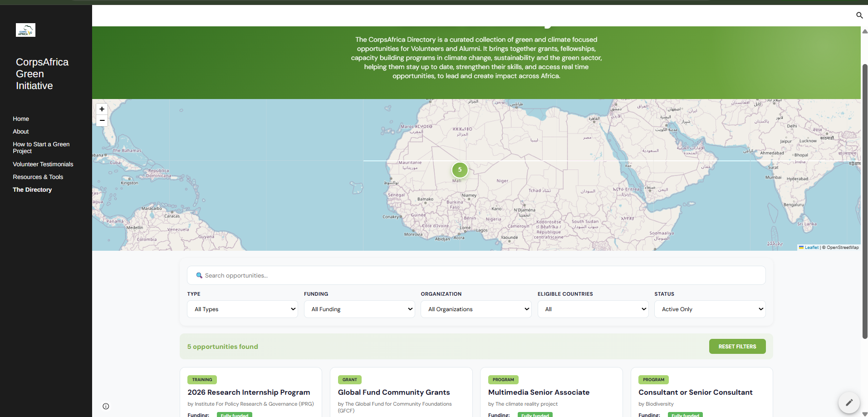Click the '5 opportunities found' text
This screenshot has width=868, height=417.
pyautogui.click(x=223, y=347)
